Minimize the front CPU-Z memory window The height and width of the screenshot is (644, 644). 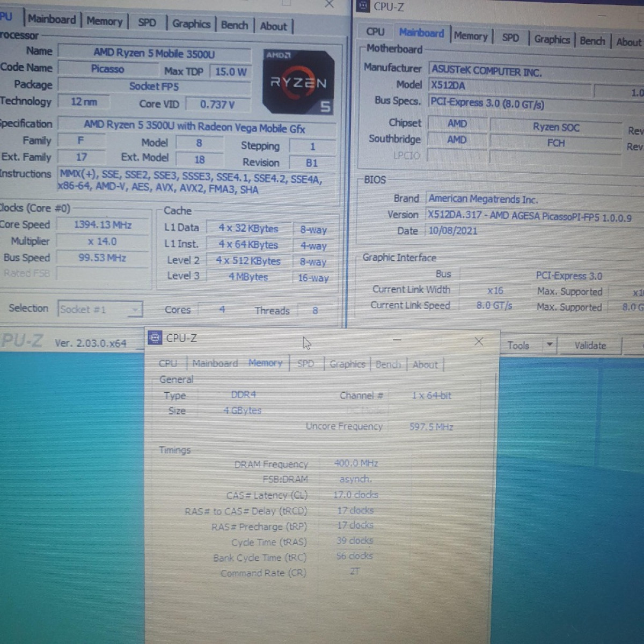click(397, 340)
